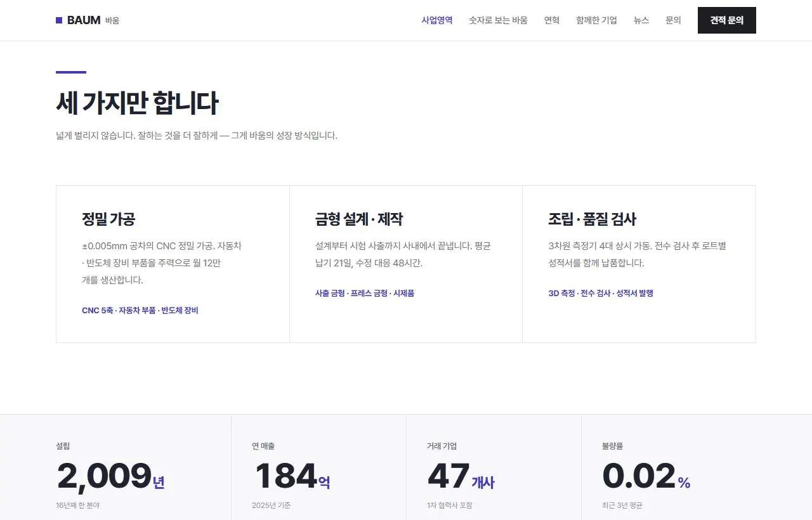Click the 3D 측정 · 전수 검사 tags line
This screenshot has width=812, height=520.
click(601, 294)
